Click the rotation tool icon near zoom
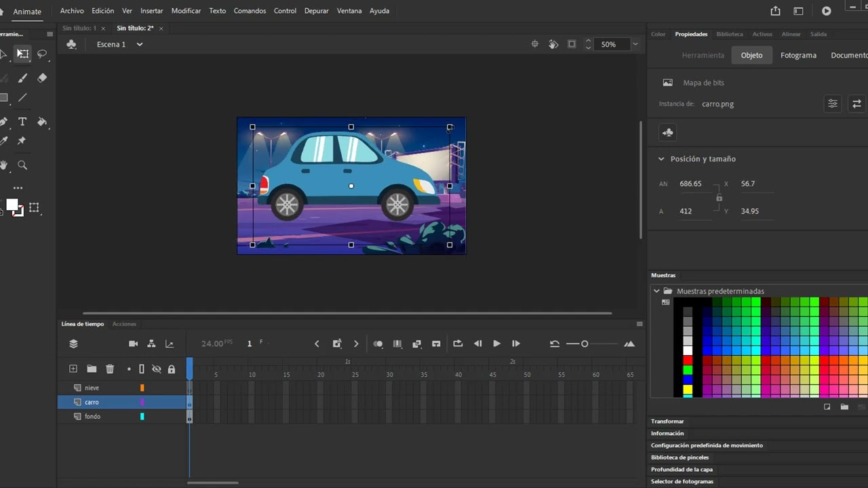 (553, 44)
